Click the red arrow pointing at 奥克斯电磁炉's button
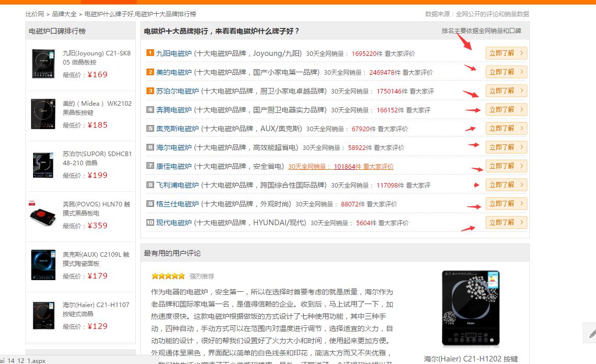Screen dimensions: 596x364 click(470, 129)
